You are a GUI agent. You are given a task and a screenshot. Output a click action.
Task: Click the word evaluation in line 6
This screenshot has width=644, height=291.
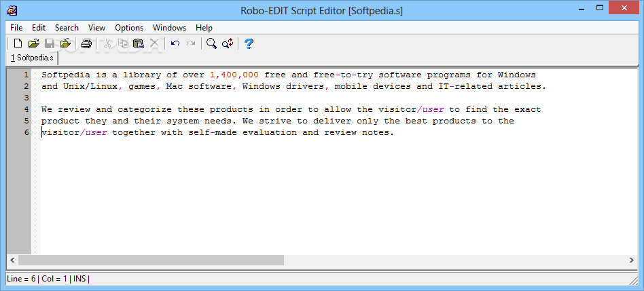[x=270, y=132]
